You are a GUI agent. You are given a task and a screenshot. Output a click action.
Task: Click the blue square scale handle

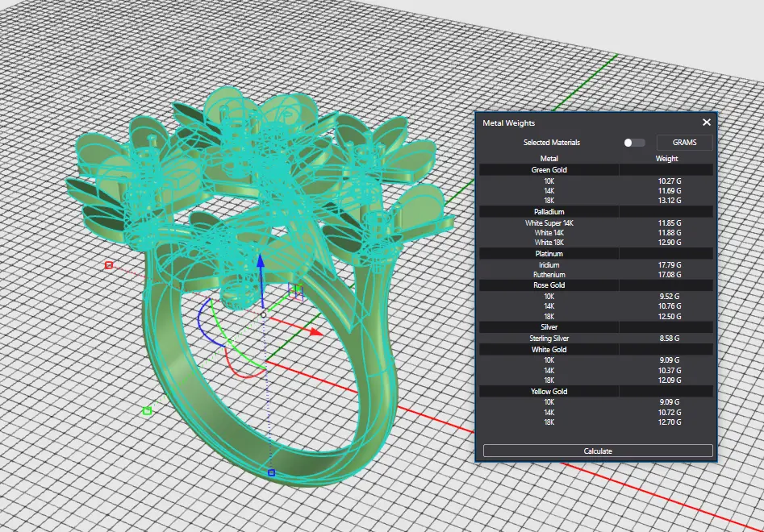(x=271, y=472)
